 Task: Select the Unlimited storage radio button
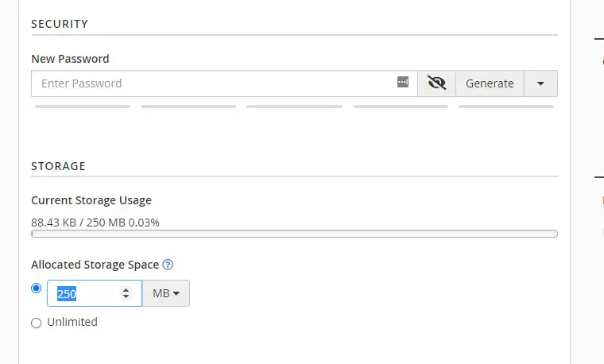[x=37, y=323]
